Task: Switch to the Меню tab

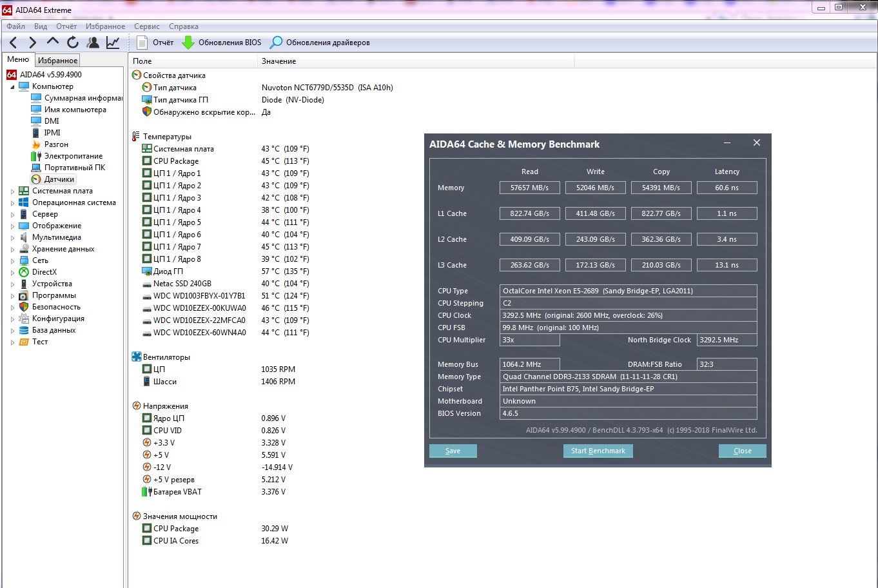Action: (18, 59)
